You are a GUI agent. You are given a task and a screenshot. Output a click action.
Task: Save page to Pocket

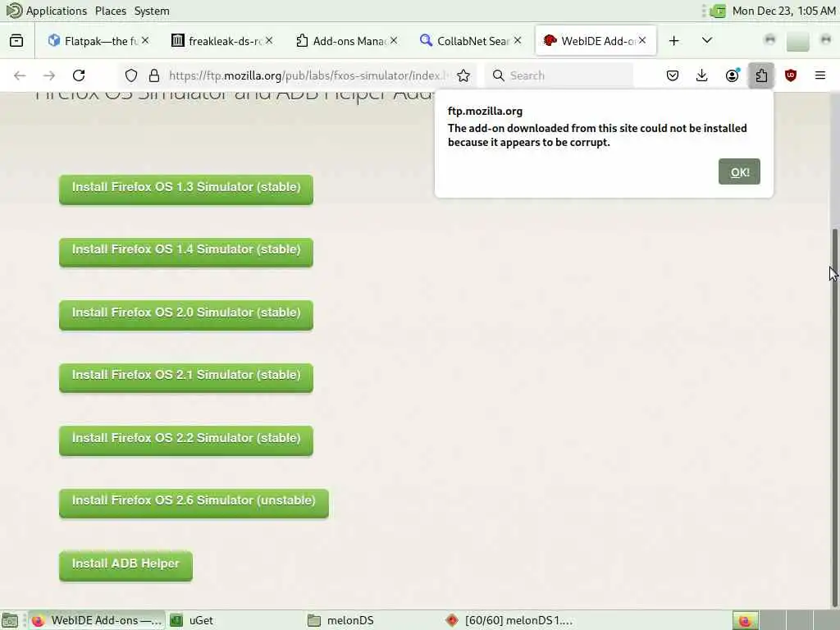tap(673, 75)
